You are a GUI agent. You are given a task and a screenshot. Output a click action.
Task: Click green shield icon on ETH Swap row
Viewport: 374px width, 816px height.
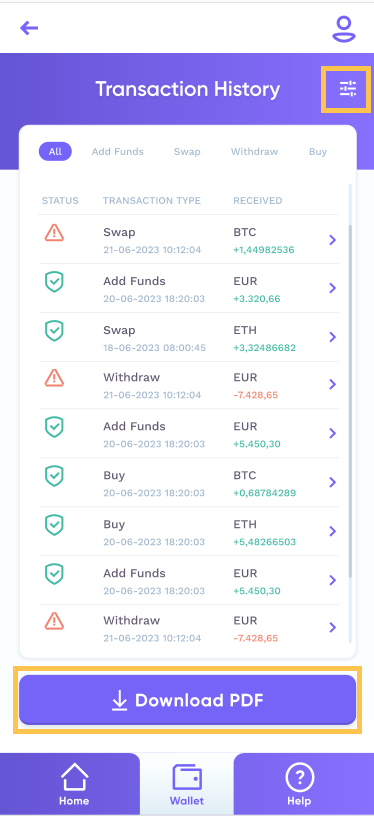(x=54, y=331)
